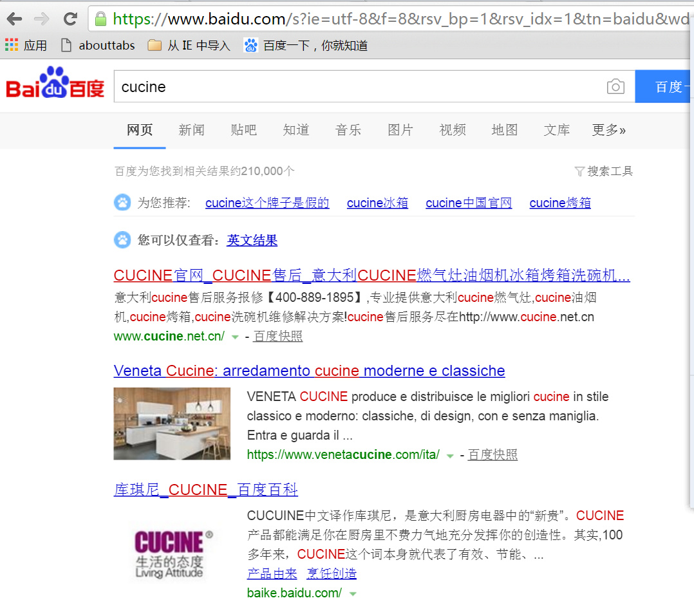Open the Veneta Cucine search result
694x616 pixels.
(308, 371)
